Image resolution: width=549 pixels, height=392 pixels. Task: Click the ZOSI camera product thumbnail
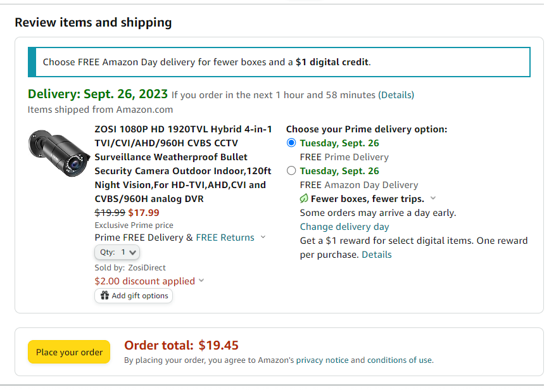coord(59,153)
